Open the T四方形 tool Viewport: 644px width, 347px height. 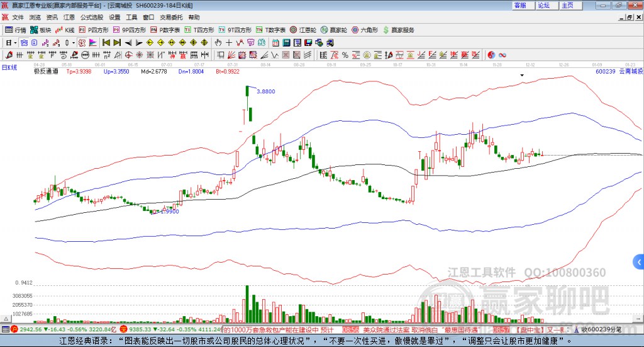199,30
